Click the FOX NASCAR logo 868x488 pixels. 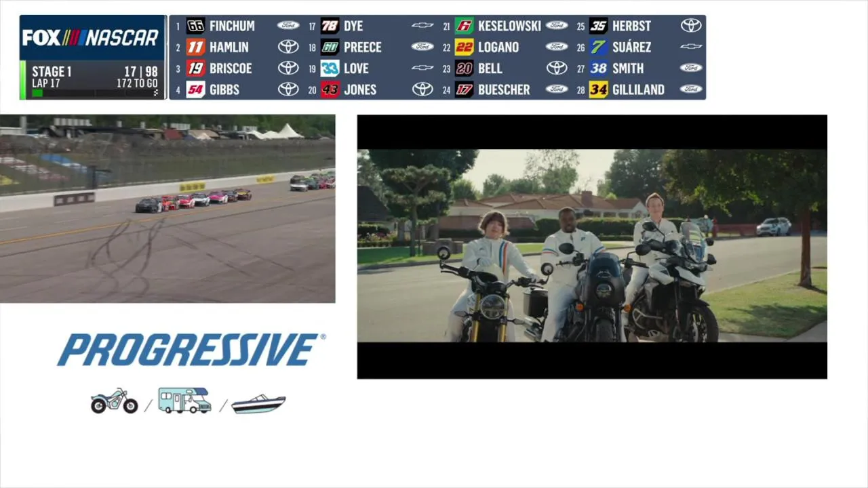(x=90, y=38)
